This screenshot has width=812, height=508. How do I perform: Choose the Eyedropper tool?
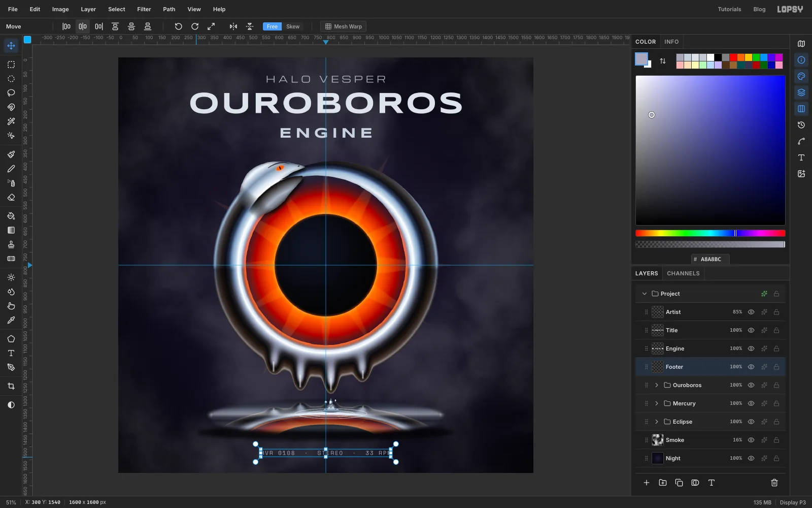tap(11, 320)
